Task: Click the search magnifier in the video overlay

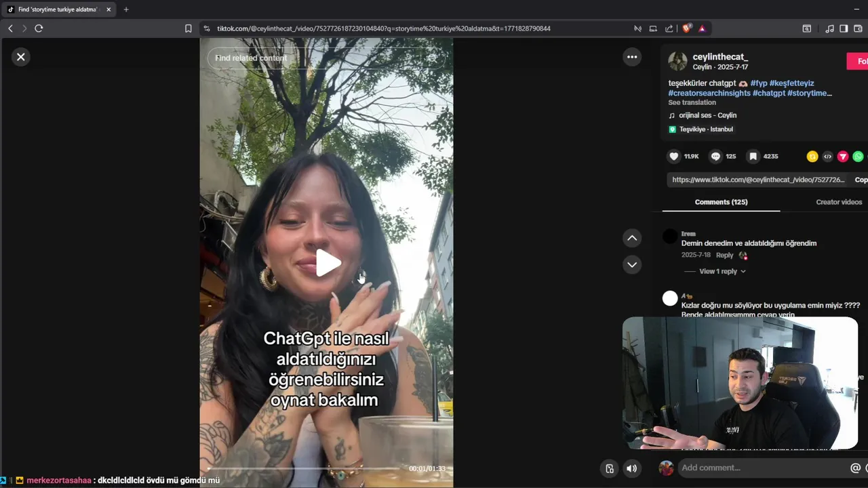Action: [432, 58]
